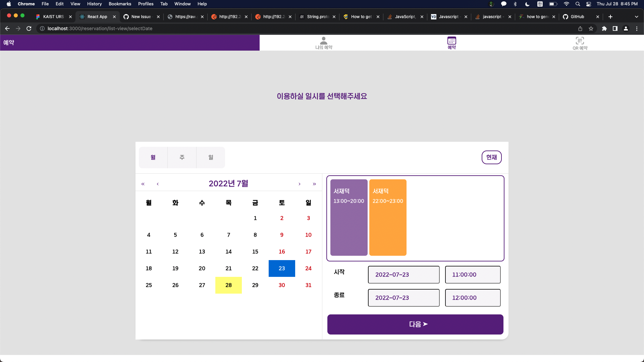Select date 28 on the calendar
The width and height of the screenshot is (644, 362).
coord(228,285)
